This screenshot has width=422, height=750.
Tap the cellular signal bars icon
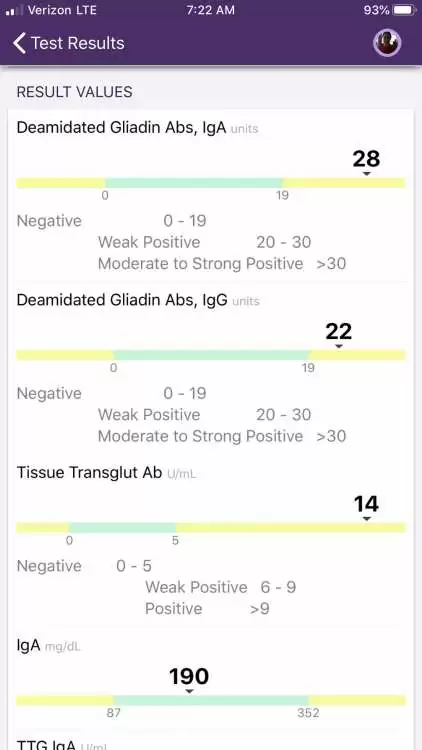point(14,10)
